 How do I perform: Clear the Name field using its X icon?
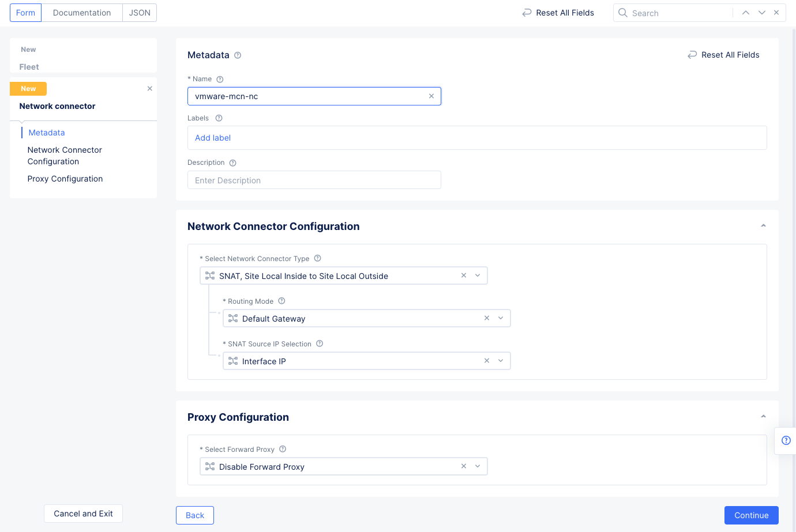pyautogui.click(x=431, y=96)
